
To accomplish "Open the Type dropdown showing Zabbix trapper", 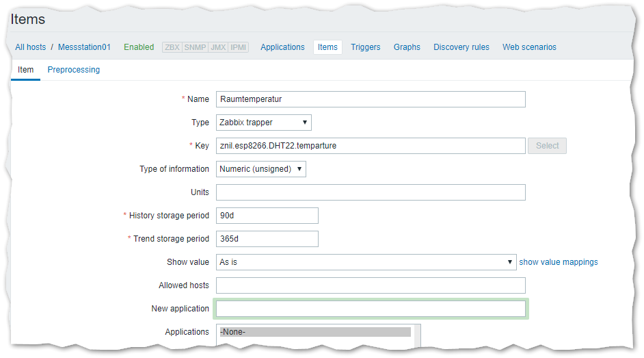I will pyautogui.click(x=263, y=123).
